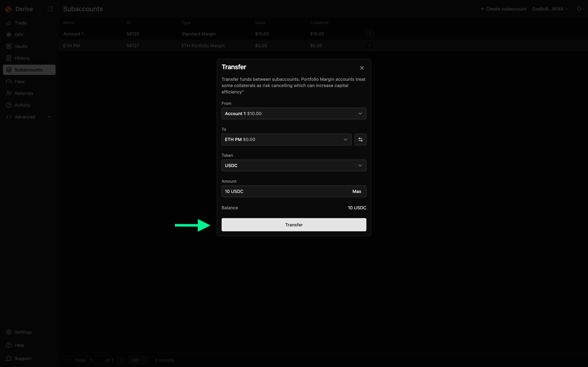
Task: Open the page size 100 dropdown
Action: click(x=137, y=360)
